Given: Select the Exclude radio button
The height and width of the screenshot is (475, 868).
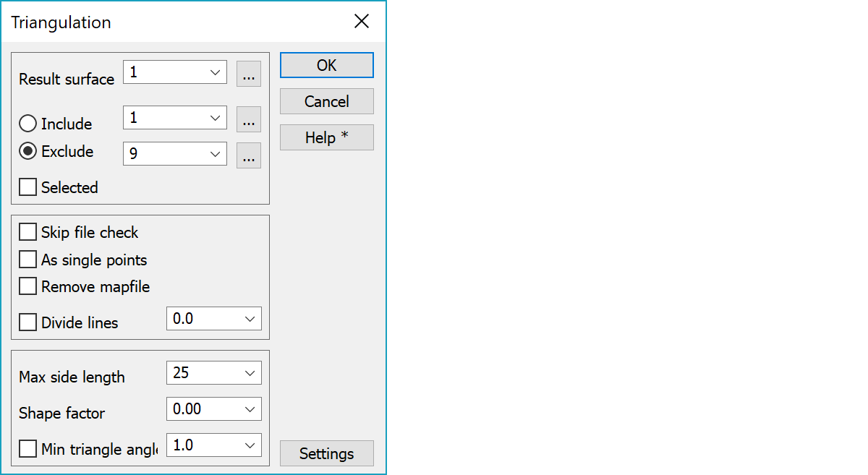Looking at the screenshot, I should pos(28,151).
